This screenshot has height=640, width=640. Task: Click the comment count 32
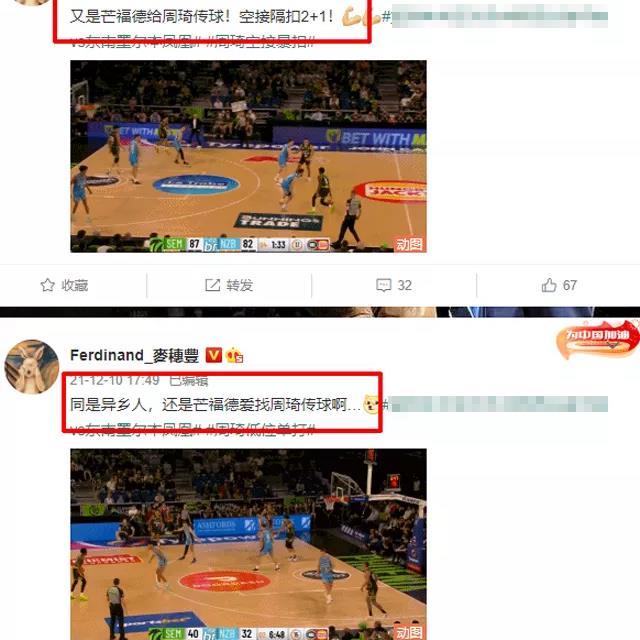(404, 285)
